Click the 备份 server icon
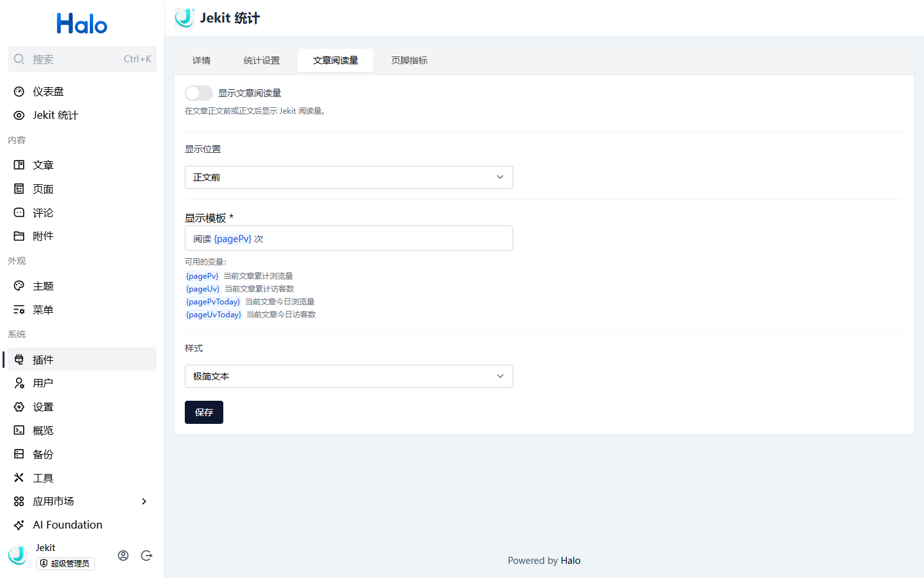The height and width of the screenshot is (578, 924). [19, 454]
